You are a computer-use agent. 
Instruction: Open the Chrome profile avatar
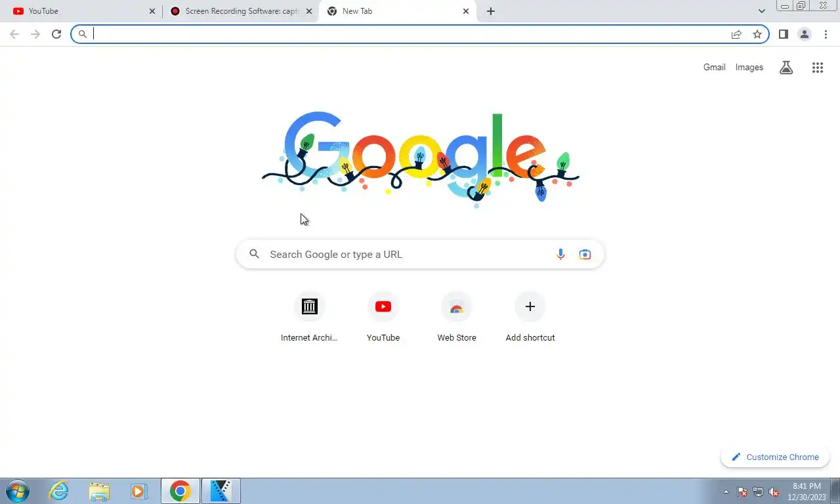[804, 34]
